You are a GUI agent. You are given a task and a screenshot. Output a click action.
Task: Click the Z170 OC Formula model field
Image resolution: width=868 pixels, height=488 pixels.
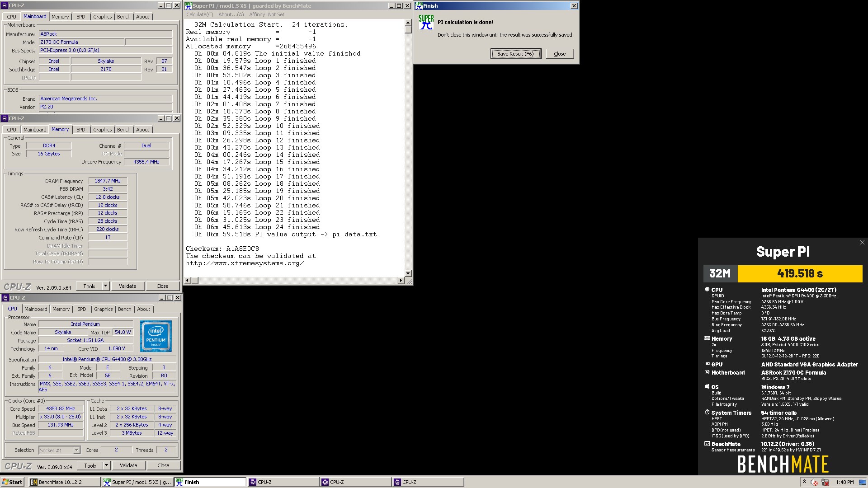pyautogui.click(x=81, y=42)
